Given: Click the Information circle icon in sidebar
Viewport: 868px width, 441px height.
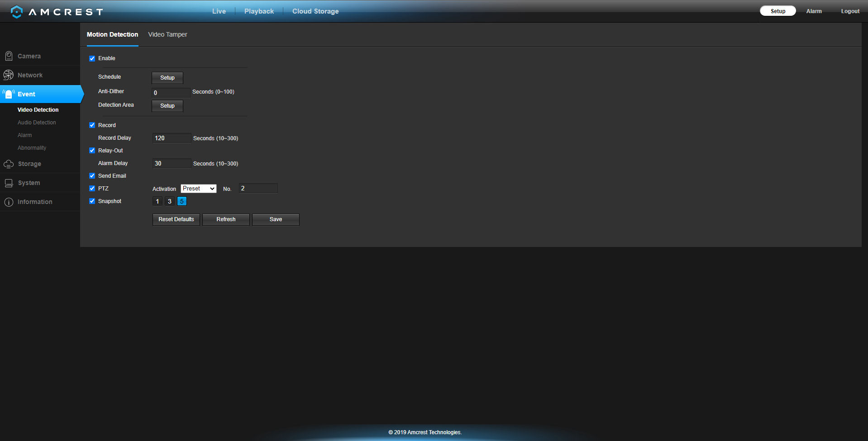Looking at the screenshot, I should 9,202.
